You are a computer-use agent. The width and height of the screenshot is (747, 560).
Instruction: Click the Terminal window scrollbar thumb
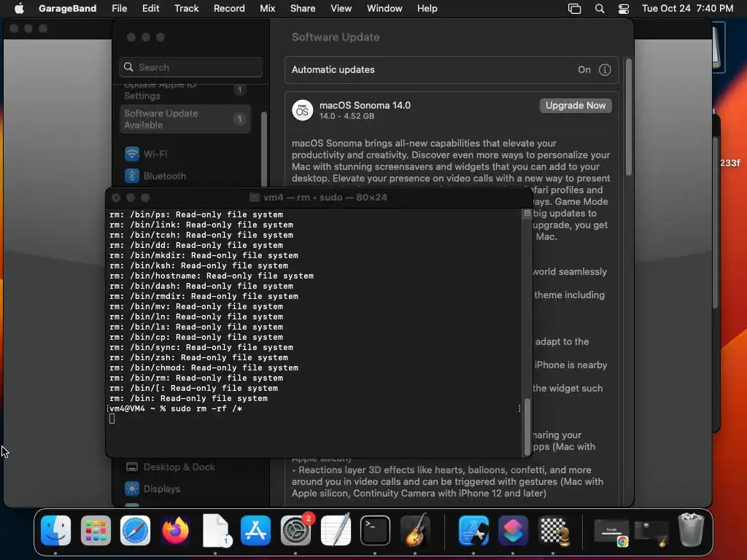tap(527, 427)
